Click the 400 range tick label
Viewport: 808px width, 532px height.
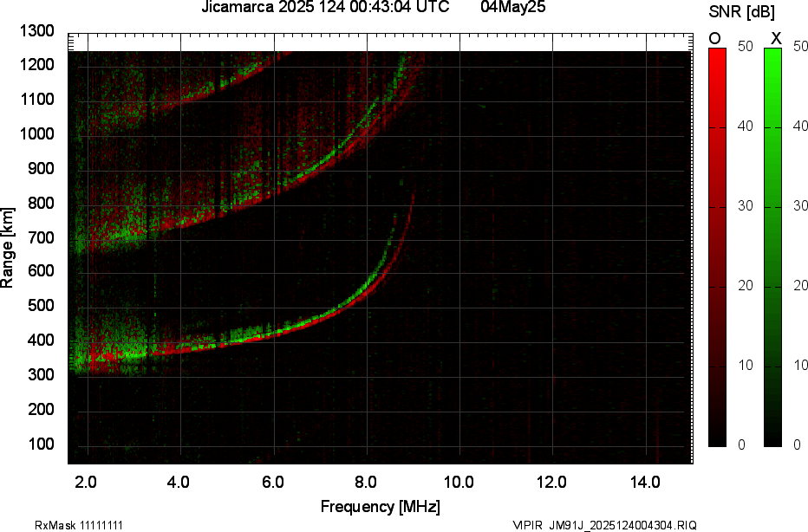41,340
